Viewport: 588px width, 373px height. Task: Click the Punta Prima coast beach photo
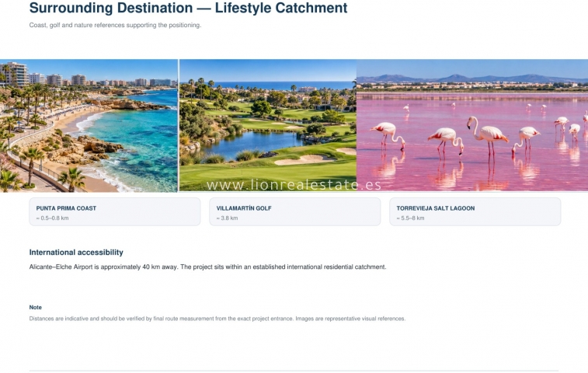click(x=89, y=126)
